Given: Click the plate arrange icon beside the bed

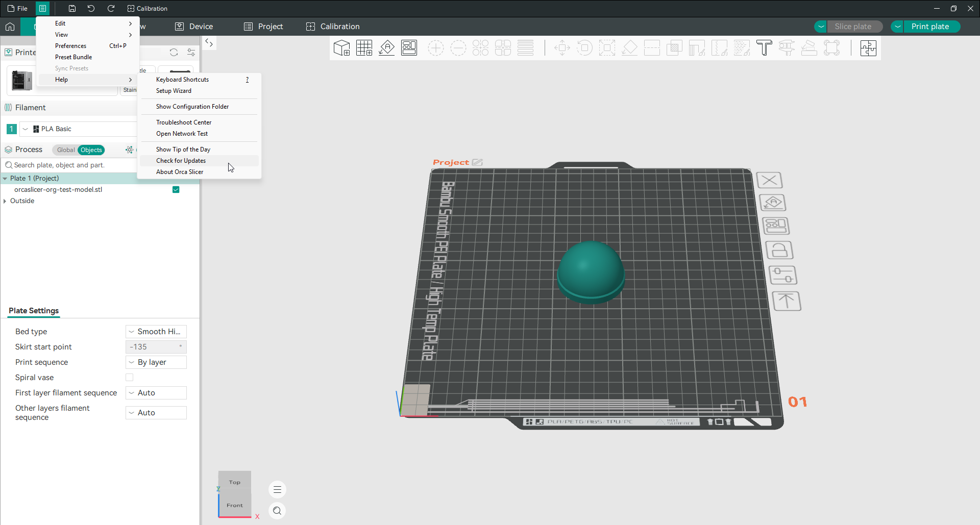Looking at the screenshot, I should (776, 226).
